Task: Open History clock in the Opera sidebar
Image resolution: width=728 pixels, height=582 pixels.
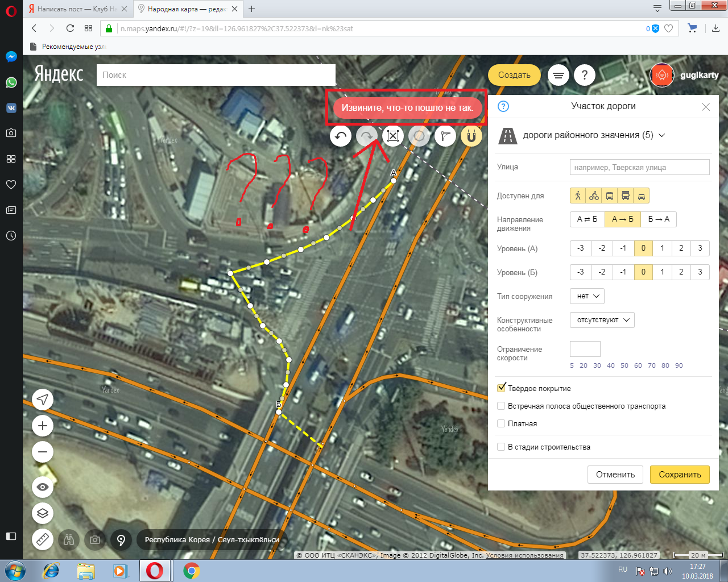Action: pyautogui.click(x=11, y=235)
